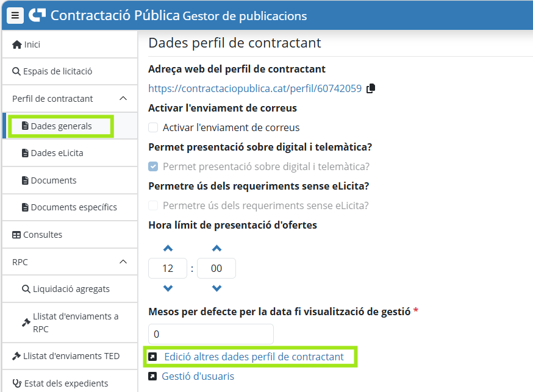Open the contractaciopublica.cat perfil link
Image resolution: width=533 pixels, height=392 pixels.
pyautogui.click(x=255, y=88)
